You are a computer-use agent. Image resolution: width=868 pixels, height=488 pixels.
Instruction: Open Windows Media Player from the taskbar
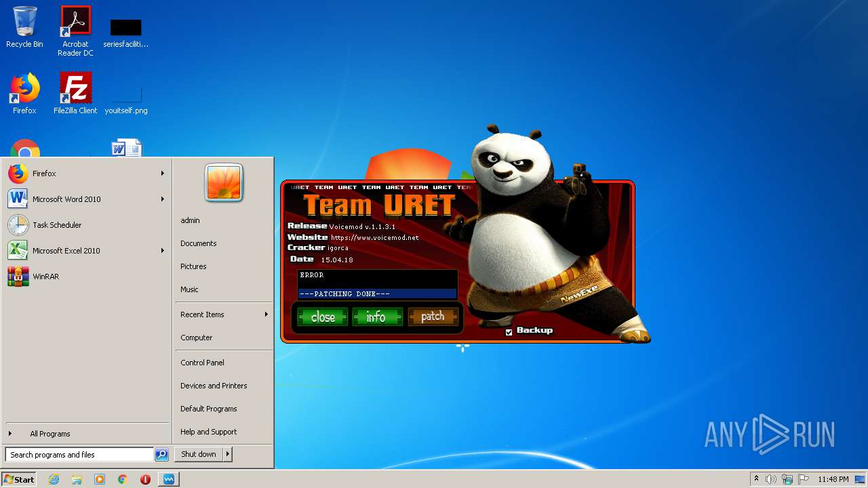pos(100,479)
